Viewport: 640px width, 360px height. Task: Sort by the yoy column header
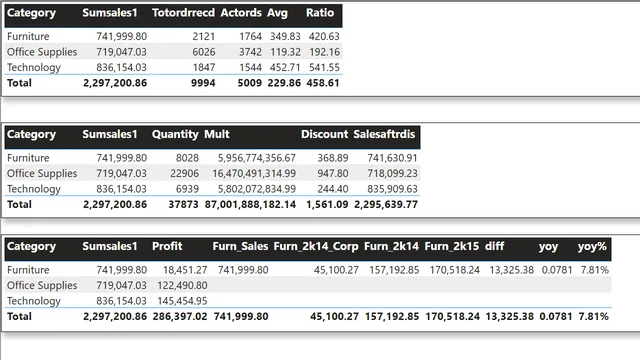(x=548, y=247)
